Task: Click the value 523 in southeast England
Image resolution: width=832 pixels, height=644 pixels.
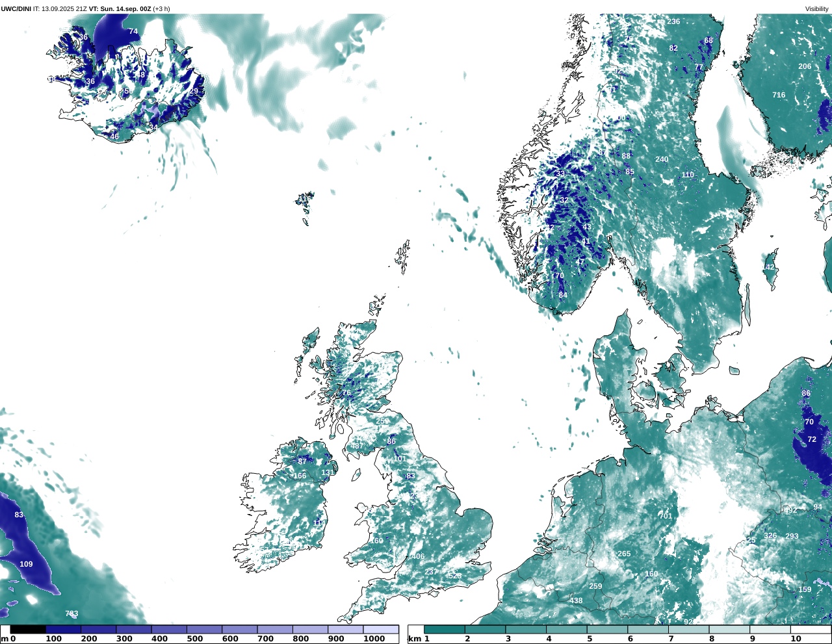Action: pyautogui.click(x=455, y=576)
